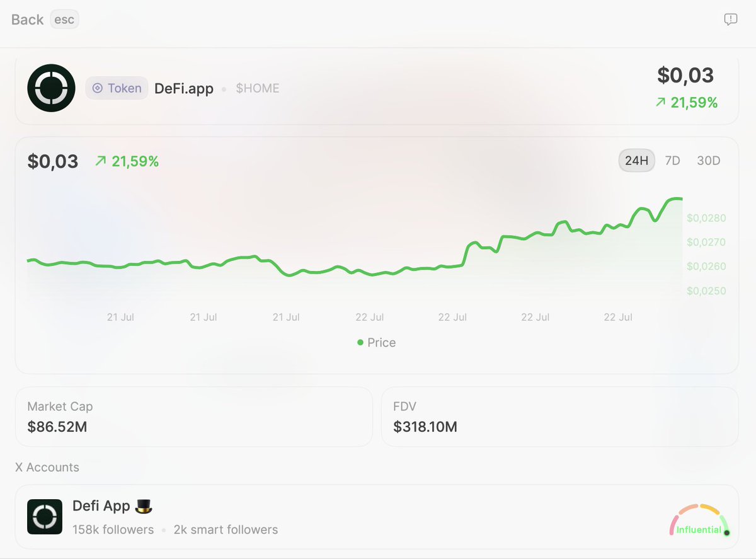Switch chart to 7D range
This screenshot has height=559, width=756.
point(673,161)
